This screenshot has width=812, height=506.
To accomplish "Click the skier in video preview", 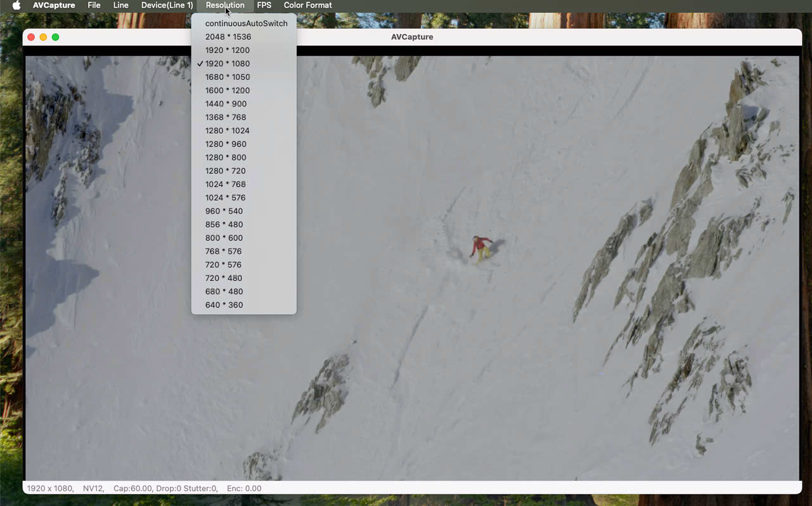I will click(x=482, y=247).
